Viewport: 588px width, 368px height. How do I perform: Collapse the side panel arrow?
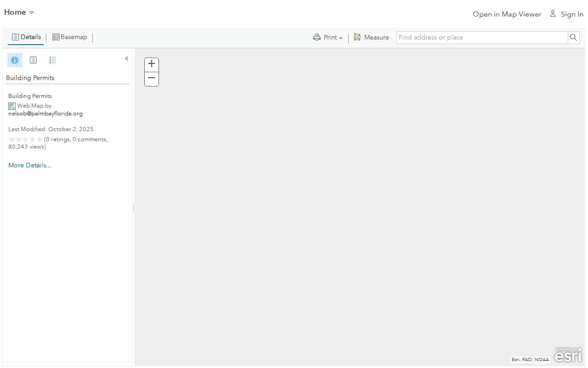click(126, 58)
